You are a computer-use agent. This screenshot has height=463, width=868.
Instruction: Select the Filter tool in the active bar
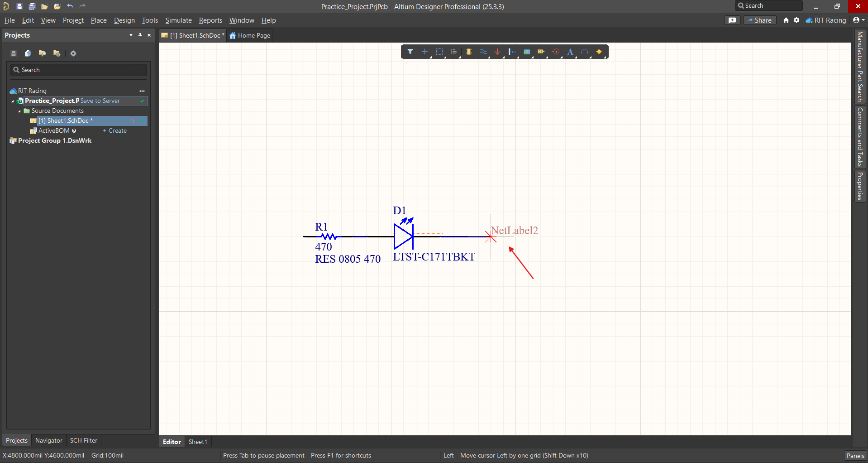[410, 52]
